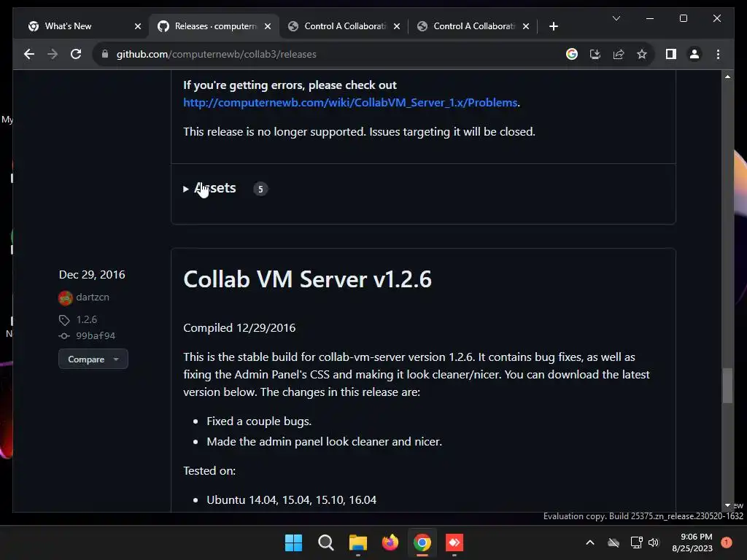The width and height of the screenshot is (747, 560).
Task: Click the install app icon
Action: 595,54
